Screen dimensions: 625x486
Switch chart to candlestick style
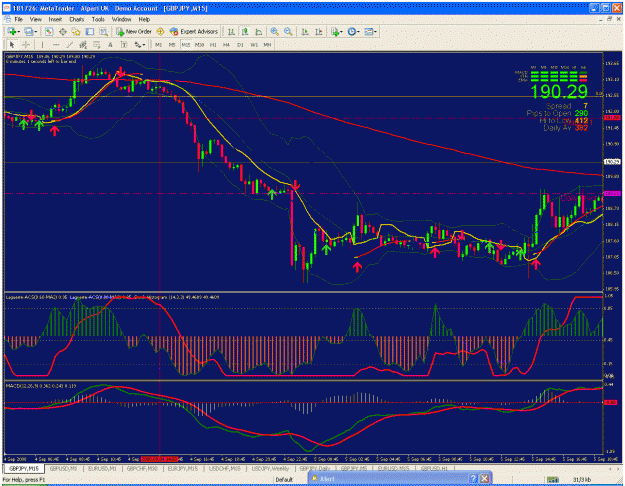click(245, 31)
